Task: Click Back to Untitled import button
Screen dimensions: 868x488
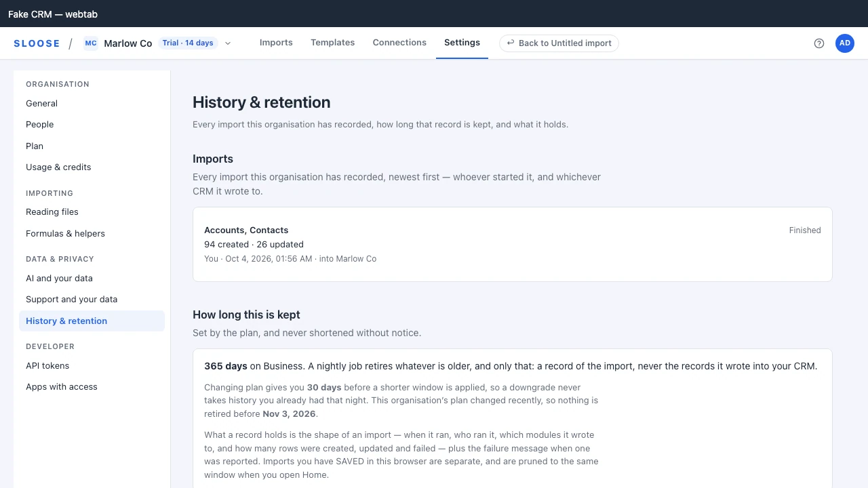Action: click(559, 43)
